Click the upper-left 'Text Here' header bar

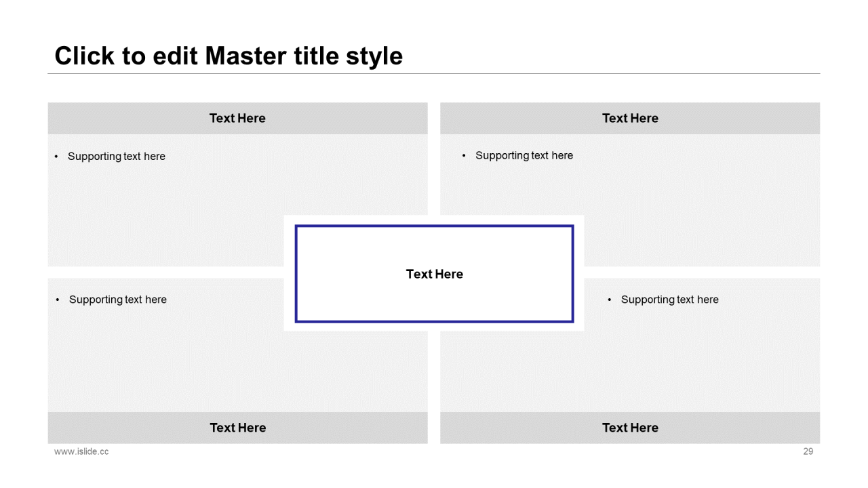click(237, 118)
